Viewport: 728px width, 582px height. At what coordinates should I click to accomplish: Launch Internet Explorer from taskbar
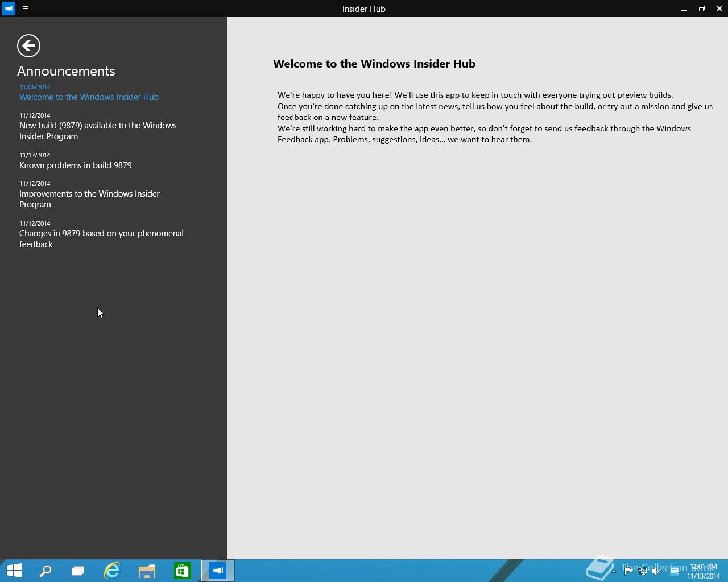tap(112, 571)
